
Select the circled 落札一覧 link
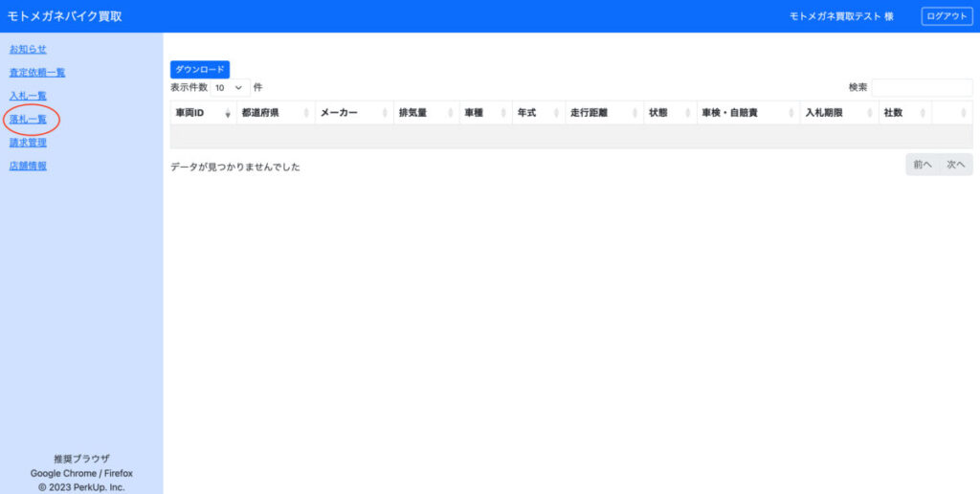click(x=28, y=120)
